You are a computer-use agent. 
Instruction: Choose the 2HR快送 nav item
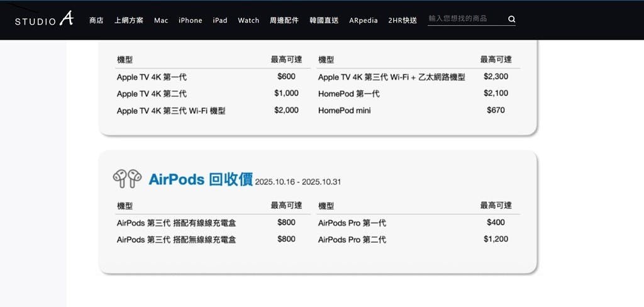(402, 20)
